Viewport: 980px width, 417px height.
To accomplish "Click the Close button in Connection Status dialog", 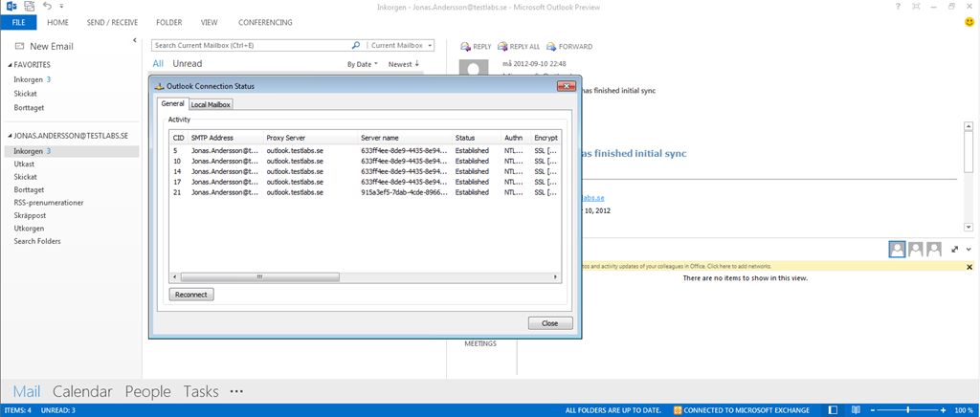I will click(x=550, y=323).
